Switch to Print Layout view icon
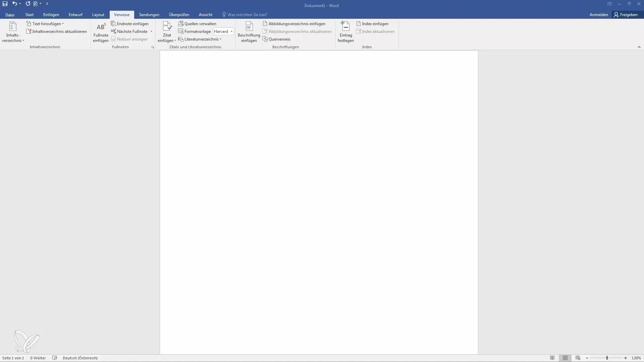644x362 pixels. [x=565, y=358]
